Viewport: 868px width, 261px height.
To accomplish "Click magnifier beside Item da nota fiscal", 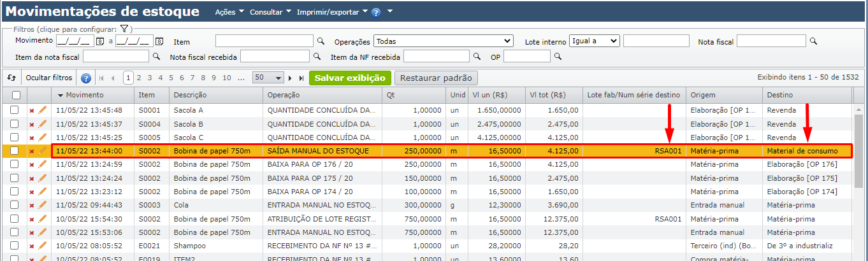I will [156, 56].
